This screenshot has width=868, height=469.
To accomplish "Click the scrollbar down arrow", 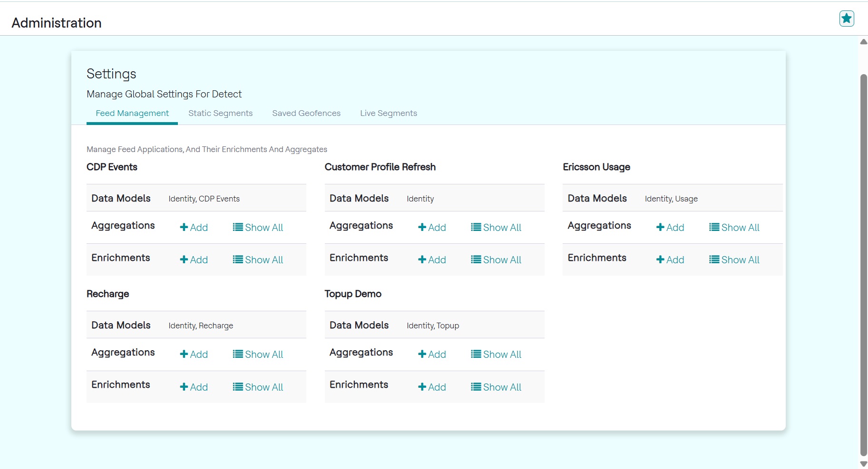I will 864,464.
